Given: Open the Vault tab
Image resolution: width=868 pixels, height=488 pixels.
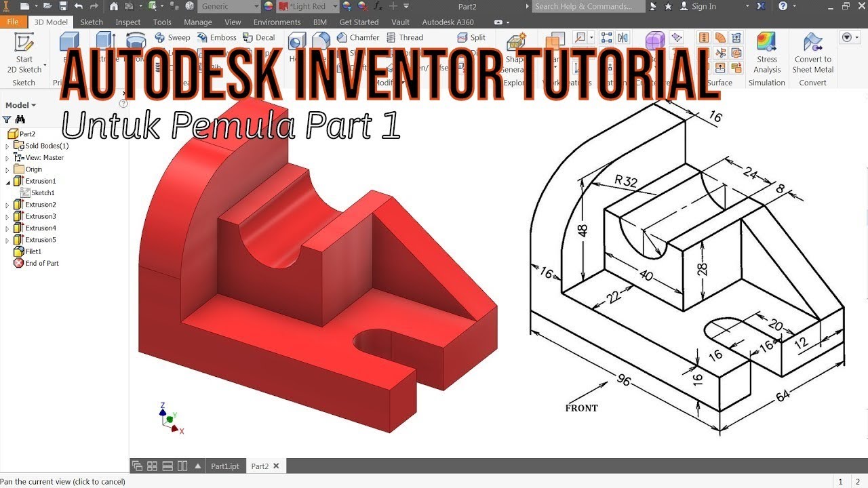Looking at the screenshot, I should (x=400, y=22).
